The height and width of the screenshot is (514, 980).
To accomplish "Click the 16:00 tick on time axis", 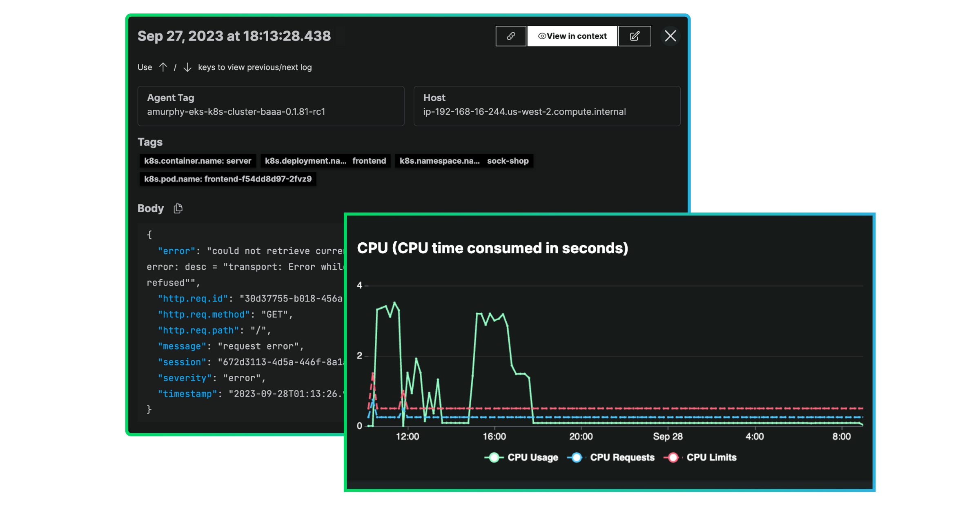I will pos(494,436).
